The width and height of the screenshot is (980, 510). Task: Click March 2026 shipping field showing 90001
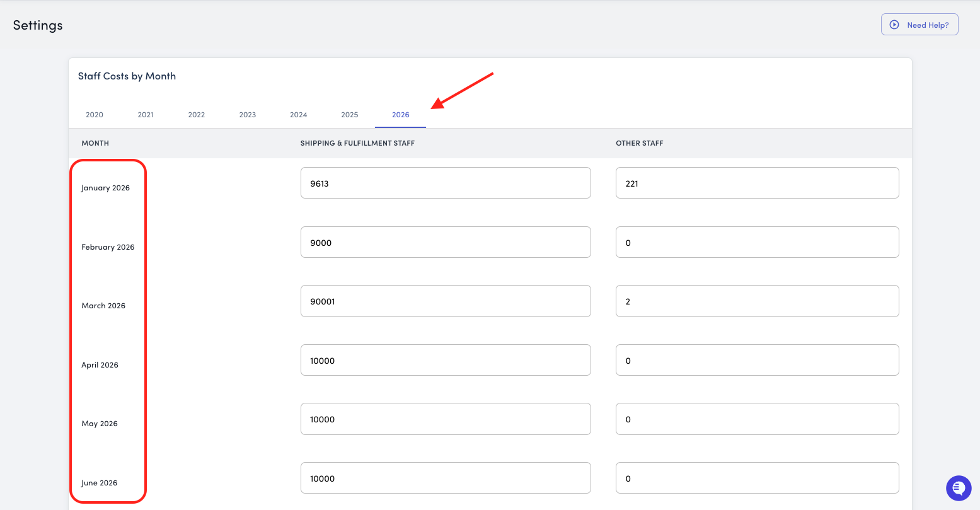(446, 301)
